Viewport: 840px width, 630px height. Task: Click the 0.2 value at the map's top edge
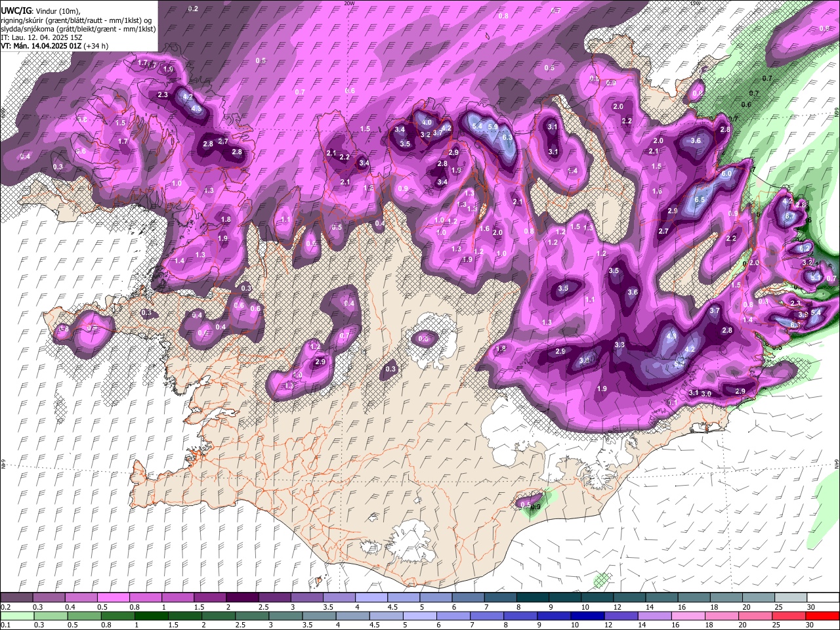[193, 9]
